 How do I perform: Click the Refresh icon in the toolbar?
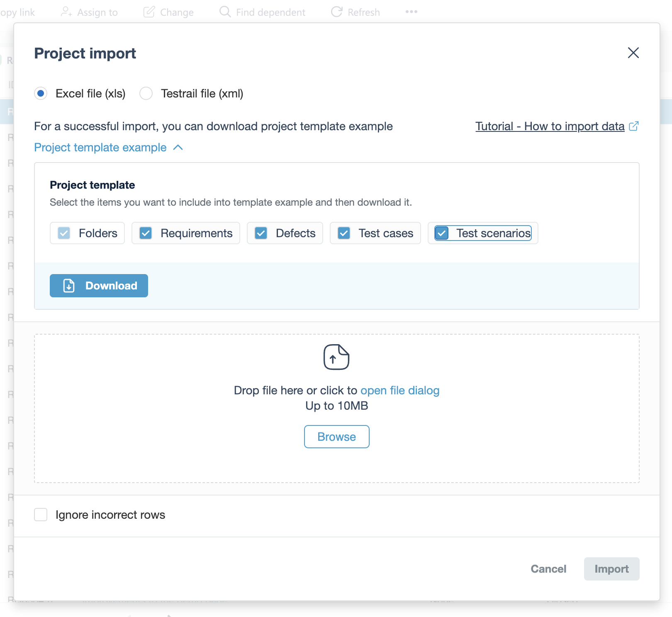point(336,12)
